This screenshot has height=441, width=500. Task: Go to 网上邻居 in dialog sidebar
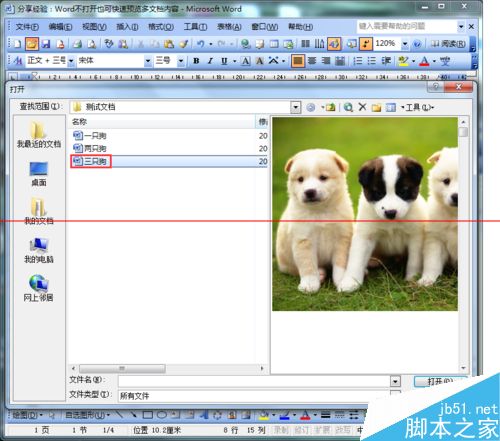(38, 288)
